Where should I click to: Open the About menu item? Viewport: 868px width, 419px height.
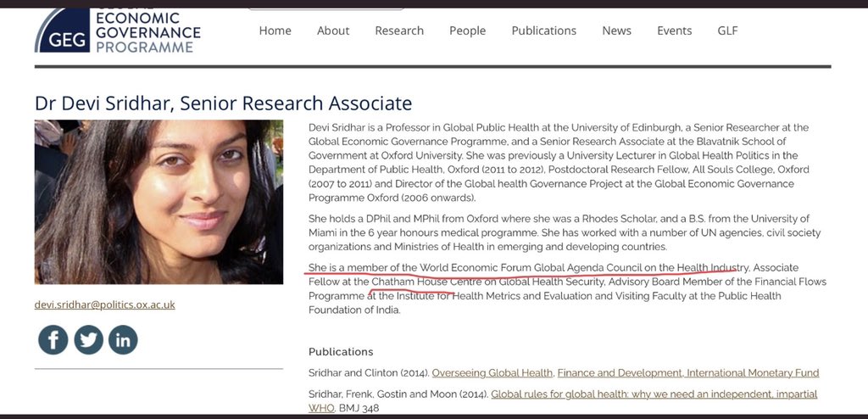tap(333, 31)
